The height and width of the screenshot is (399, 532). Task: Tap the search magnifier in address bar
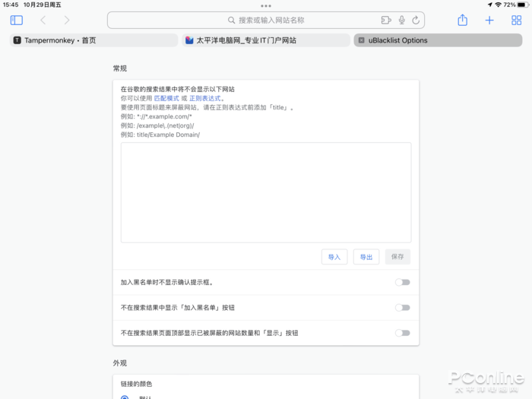coord(231,21)
